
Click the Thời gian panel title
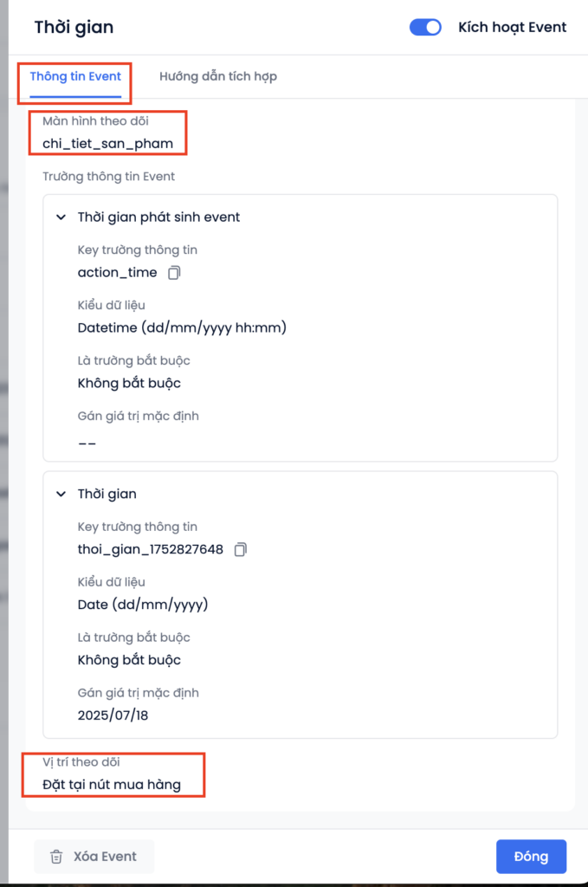(x=74, y=27)
